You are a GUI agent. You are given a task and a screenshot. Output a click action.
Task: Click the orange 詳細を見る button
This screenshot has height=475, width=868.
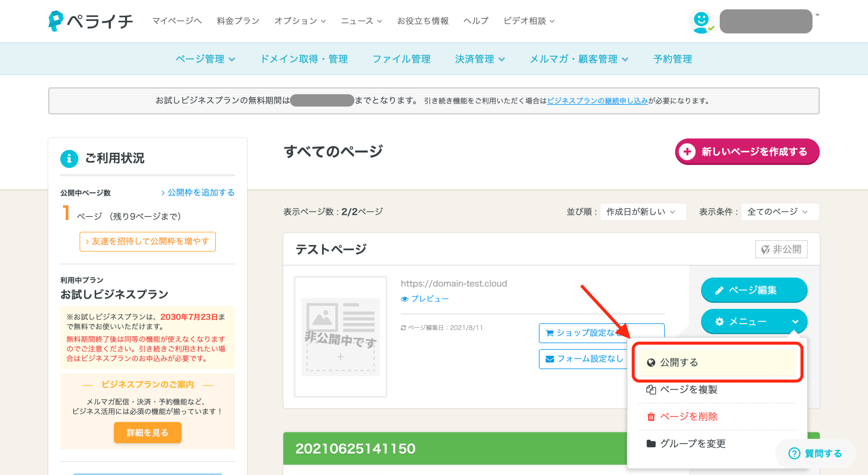coord(148,432)
